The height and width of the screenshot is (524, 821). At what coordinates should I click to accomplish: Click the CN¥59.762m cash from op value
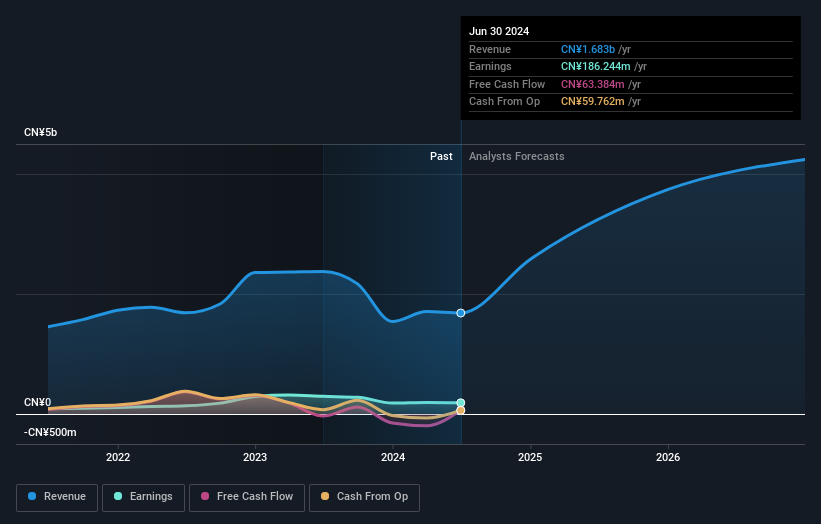point(593,102)
